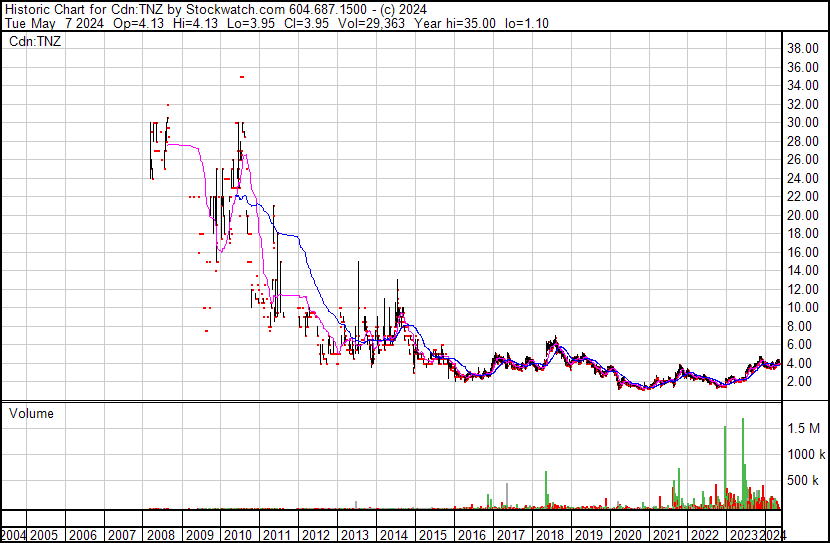Screen dimensions: 830x543
Task: Select the 2010 year marker on the time axis
Action: (237, 534)
